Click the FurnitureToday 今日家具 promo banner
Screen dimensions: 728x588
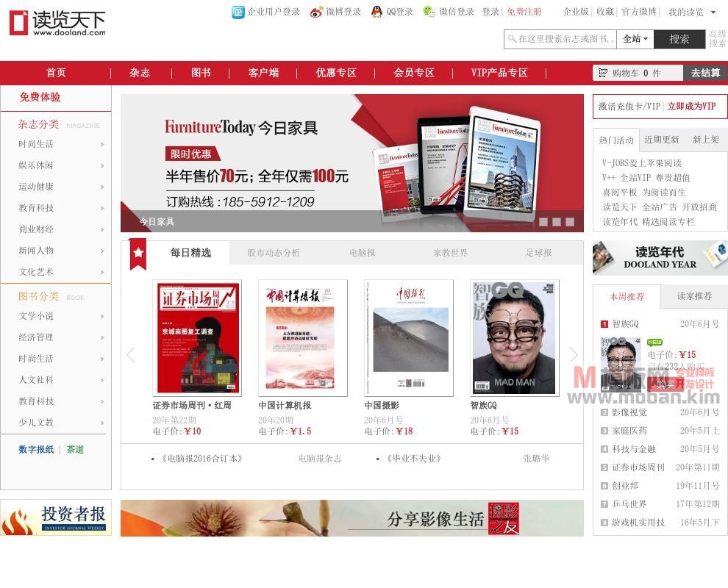coord(352,163)
